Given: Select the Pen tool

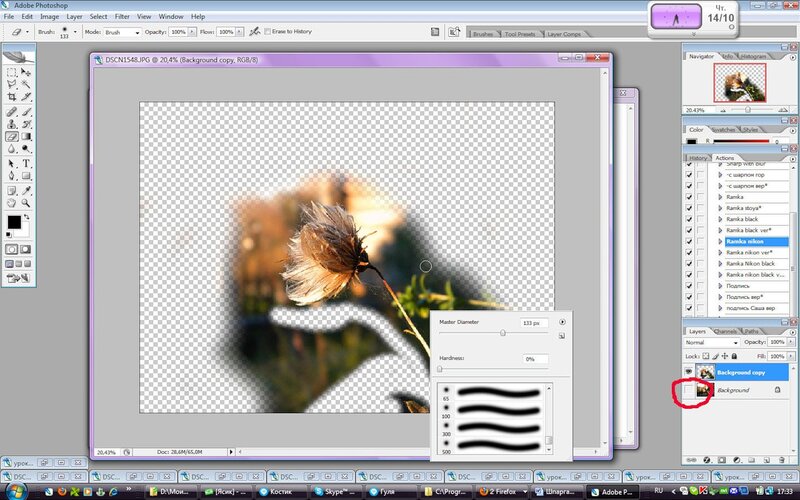Looking at the screenshot, I should tap(12, 176).
